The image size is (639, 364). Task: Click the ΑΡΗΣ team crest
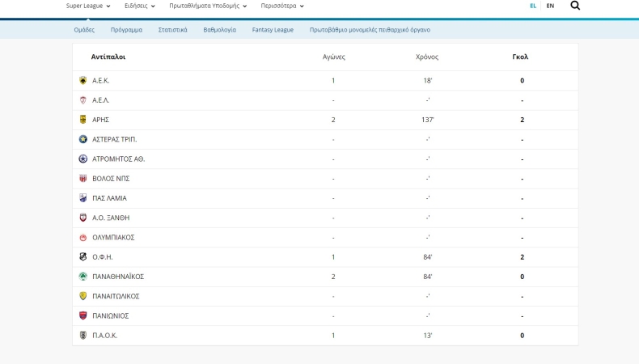83,120
